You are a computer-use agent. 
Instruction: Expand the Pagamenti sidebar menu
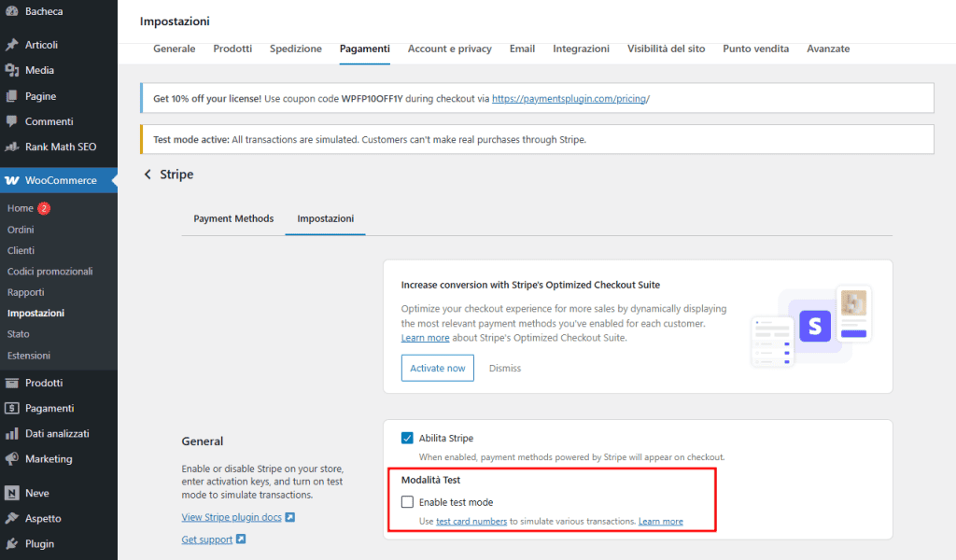pyautogui.click(x=13, y=408)
